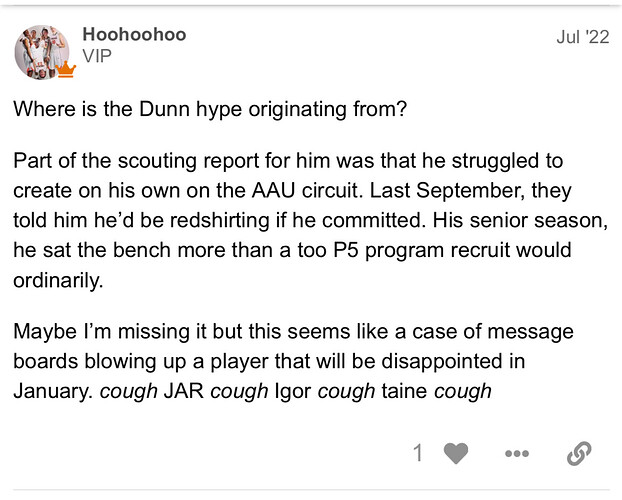Image resolution: width=622 pixels, height=500 pixels.
Task: Open the Hoohoohoo username profile
Action: tap(134, 34)
